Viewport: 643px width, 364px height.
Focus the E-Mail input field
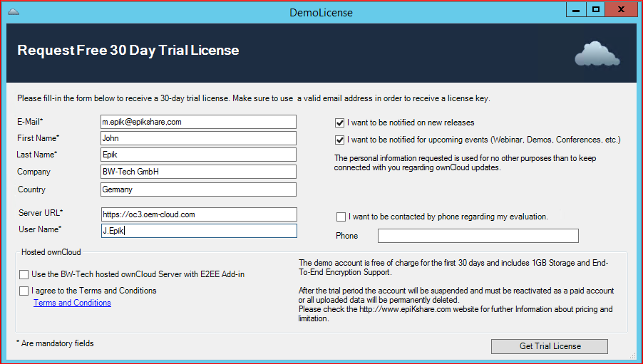[x=198, y=122]
